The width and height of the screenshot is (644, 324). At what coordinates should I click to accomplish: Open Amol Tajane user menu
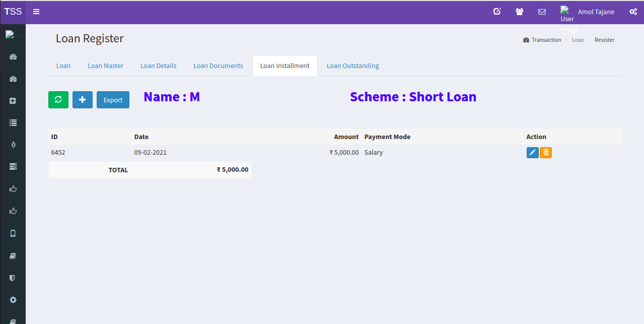(x=596, y=12)
